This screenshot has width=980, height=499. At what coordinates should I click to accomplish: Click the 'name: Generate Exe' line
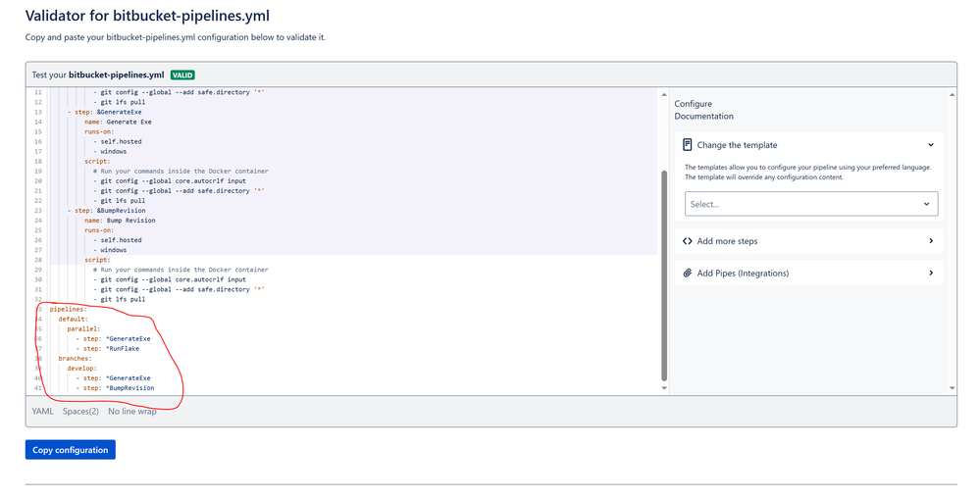(x=118, y=122)
